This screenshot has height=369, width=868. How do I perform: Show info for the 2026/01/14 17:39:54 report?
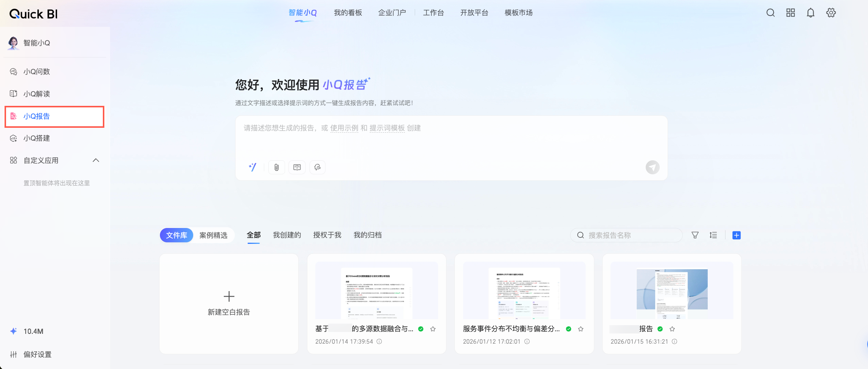point(379,341)
